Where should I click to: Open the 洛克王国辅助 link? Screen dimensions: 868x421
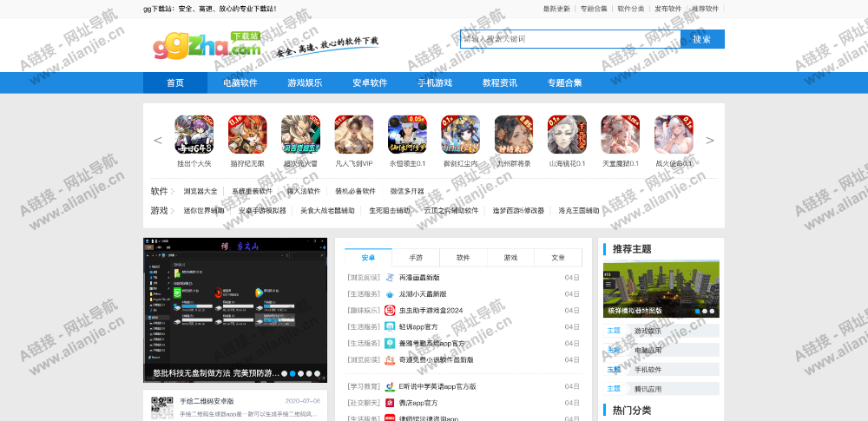tap(578, 211)
